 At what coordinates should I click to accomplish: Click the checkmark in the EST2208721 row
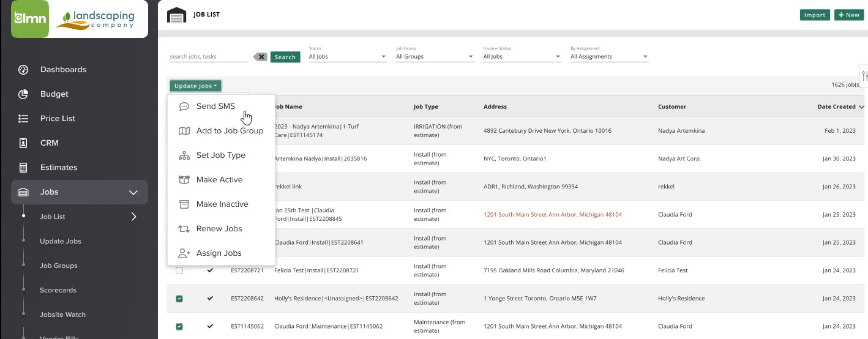point(211,270)
